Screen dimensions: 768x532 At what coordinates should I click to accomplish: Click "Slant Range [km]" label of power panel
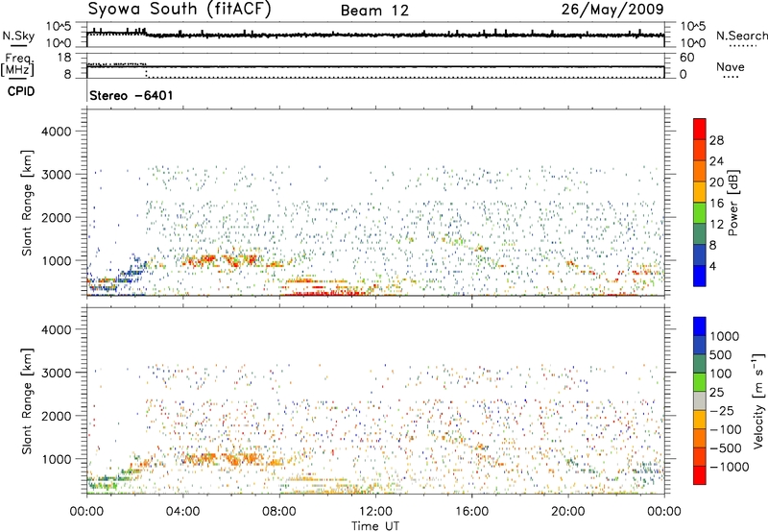click(x=27, y=203)
